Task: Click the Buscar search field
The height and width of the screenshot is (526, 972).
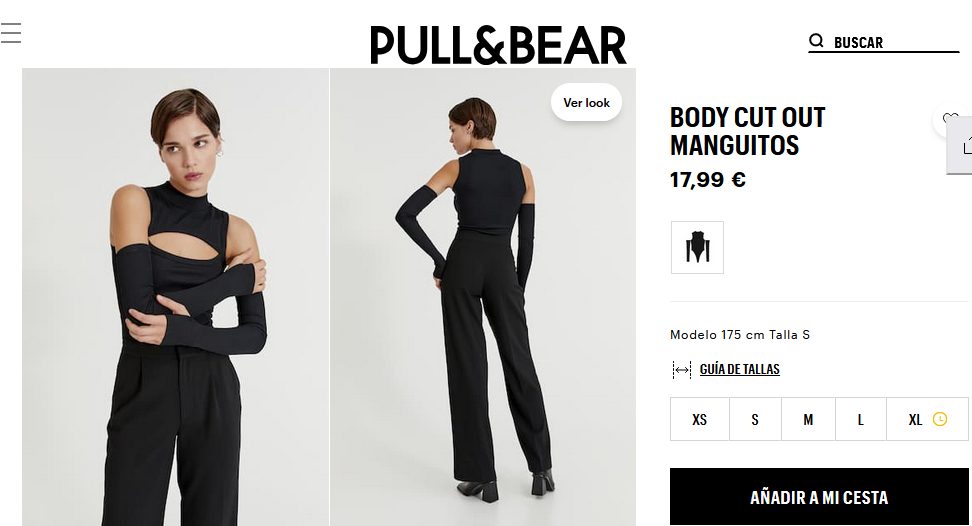Action: 883,42
